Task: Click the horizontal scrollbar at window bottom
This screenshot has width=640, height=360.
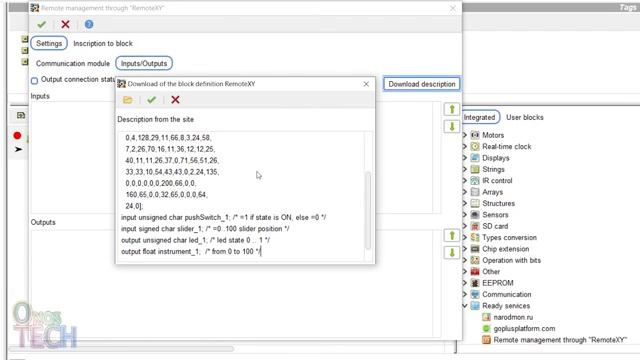Action: pos(121,349)
